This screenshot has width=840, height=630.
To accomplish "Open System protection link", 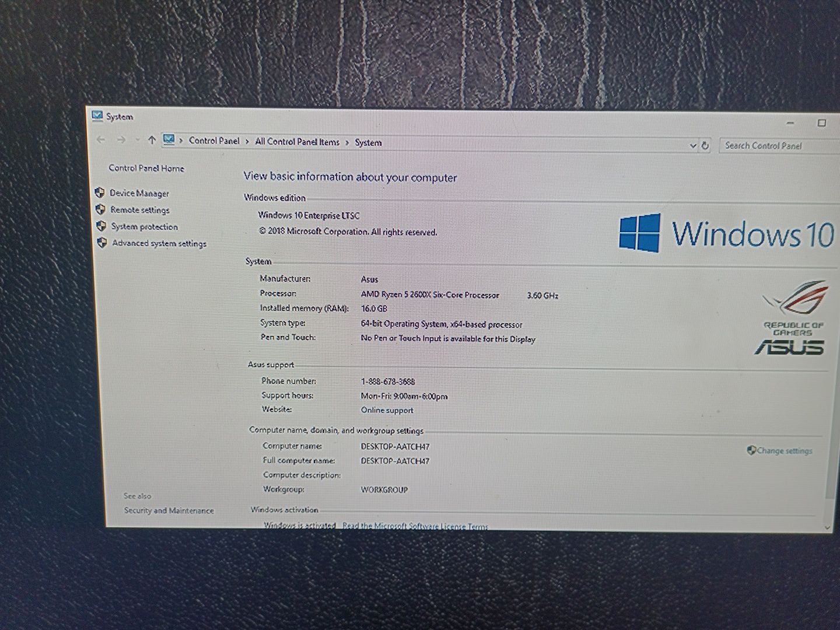I will 144,226.
